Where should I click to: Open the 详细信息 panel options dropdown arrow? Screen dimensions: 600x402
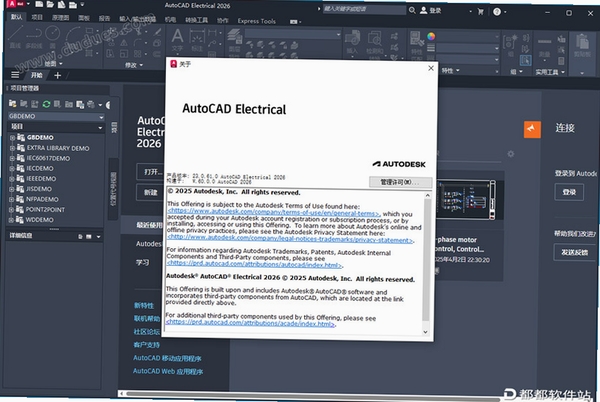pos(99,237)
